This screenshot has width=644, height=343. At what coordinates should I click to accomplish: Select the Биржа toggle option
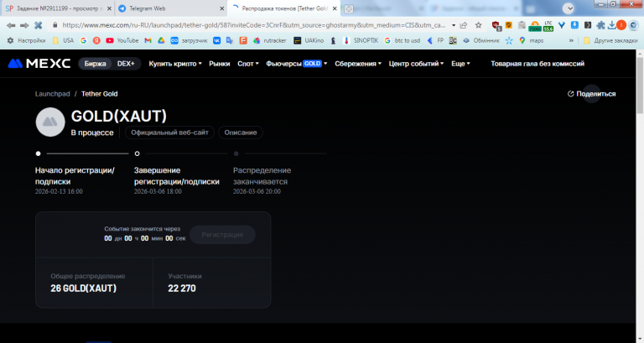pyautogui.click(x=96, y=64)
